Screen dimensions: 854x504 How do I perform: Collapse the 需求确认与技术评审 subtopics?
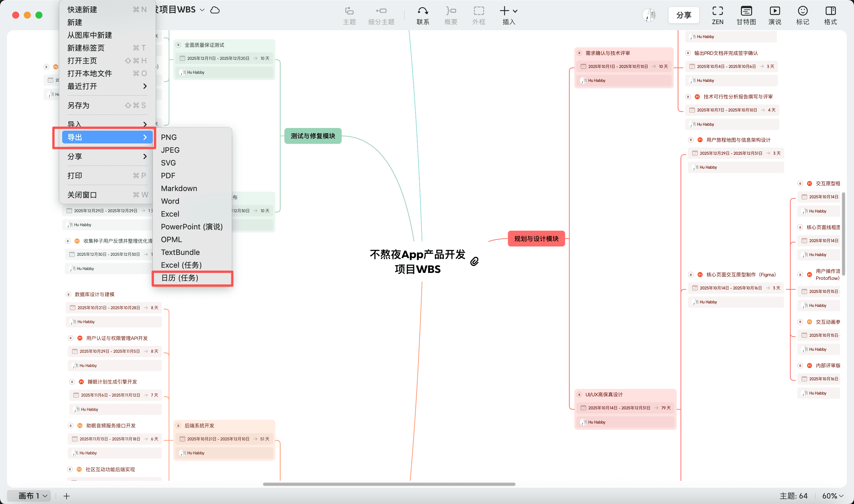click(579, 53)
